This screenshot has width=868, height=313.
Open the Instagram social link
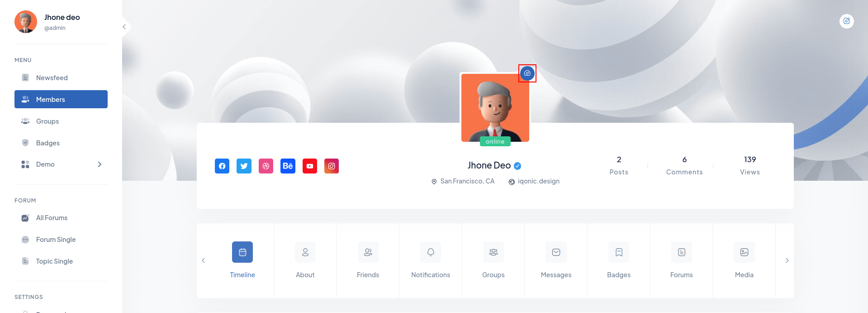click(x=332, y=166)
